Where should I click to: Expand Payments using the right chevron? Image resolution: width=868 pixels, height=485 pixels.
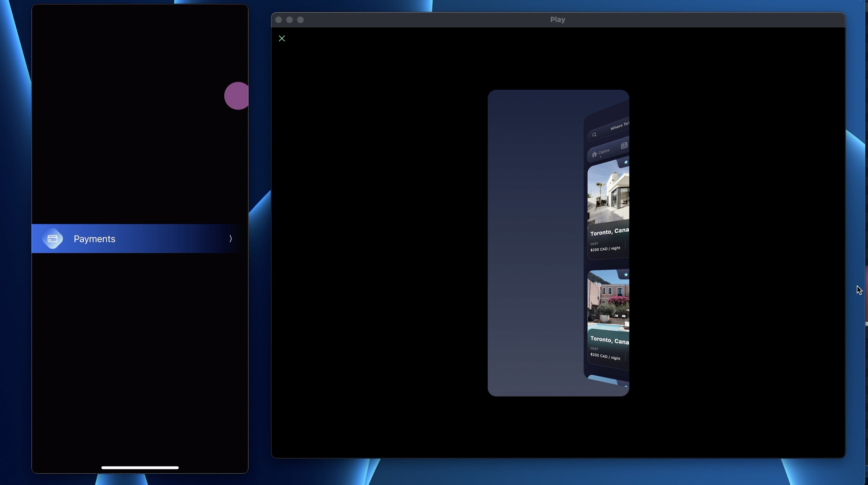(231, 239)
